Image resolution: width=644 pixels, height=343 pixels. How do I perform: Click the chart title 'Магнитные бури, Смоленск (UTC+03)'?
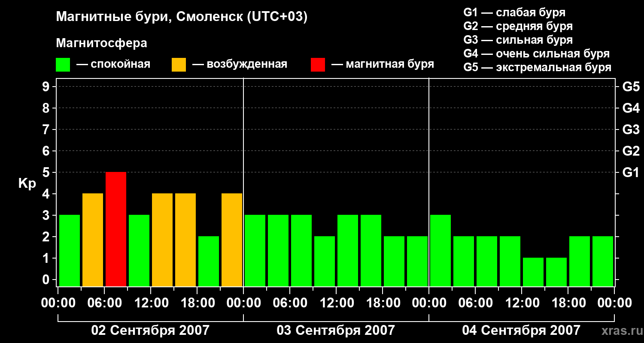182,17
